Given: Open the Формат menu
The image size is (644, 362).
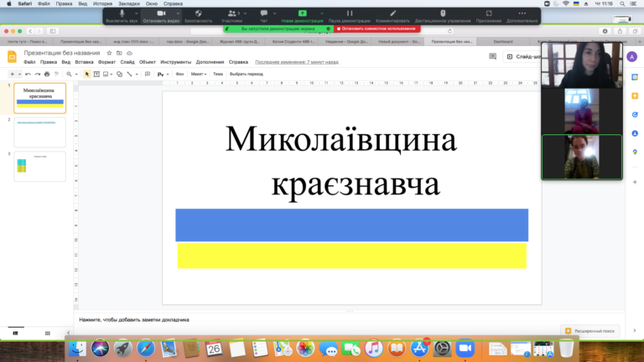Looking at the screenshot, I should pos(106,62).
